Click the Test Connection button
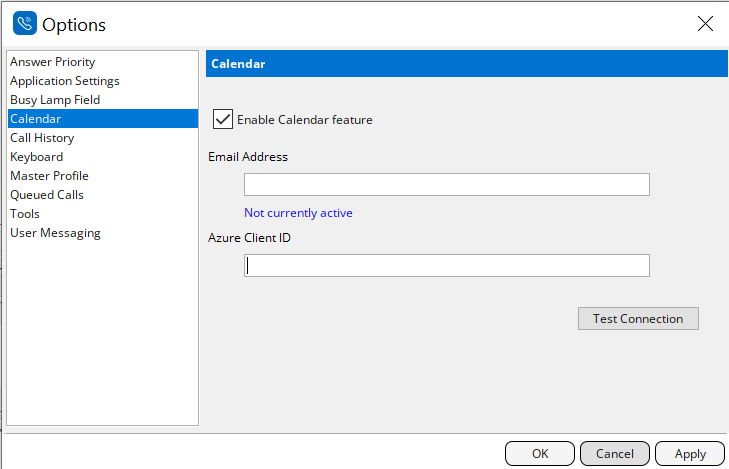 click(x=638, y=318)
